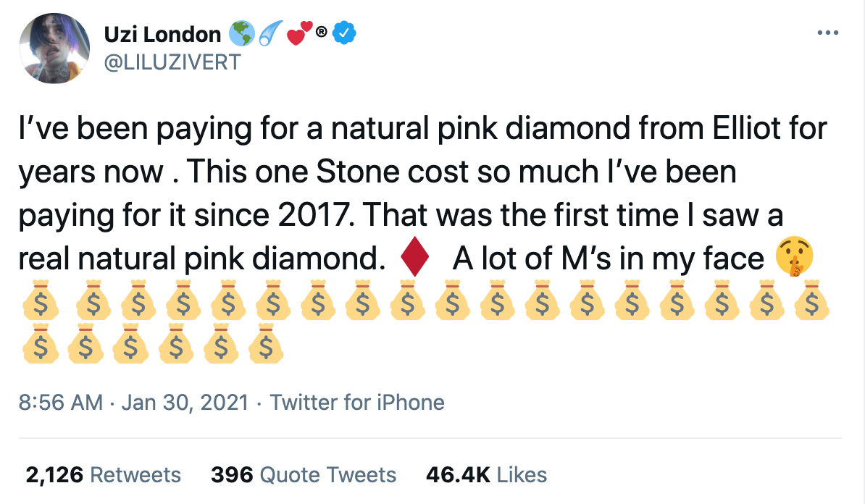The image size is (865, 504).
Task: Click the two hearts emoji in name
Action: coord(299,33)
